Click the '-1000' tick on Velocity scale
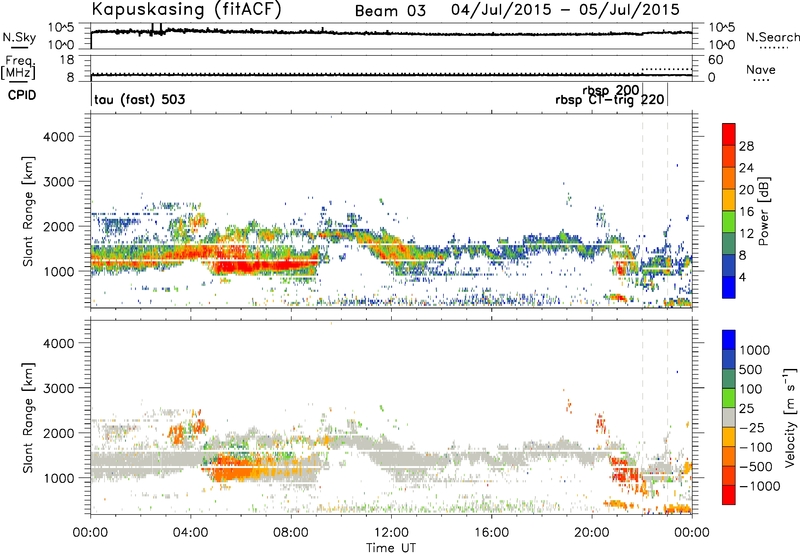Viewport: 800px width, 554px height. (x=760, y=486)
